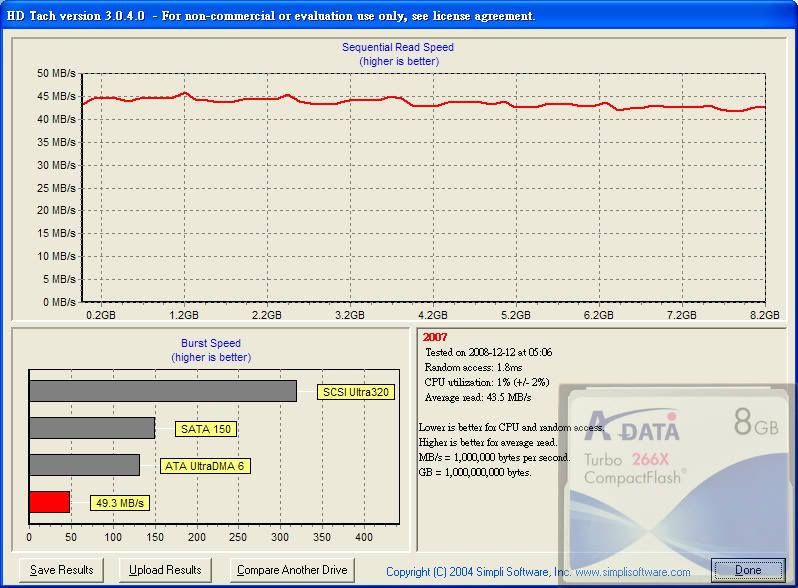
Task: Click the Upload Results button
Action: pyautogui.click(x=165, y=570)
